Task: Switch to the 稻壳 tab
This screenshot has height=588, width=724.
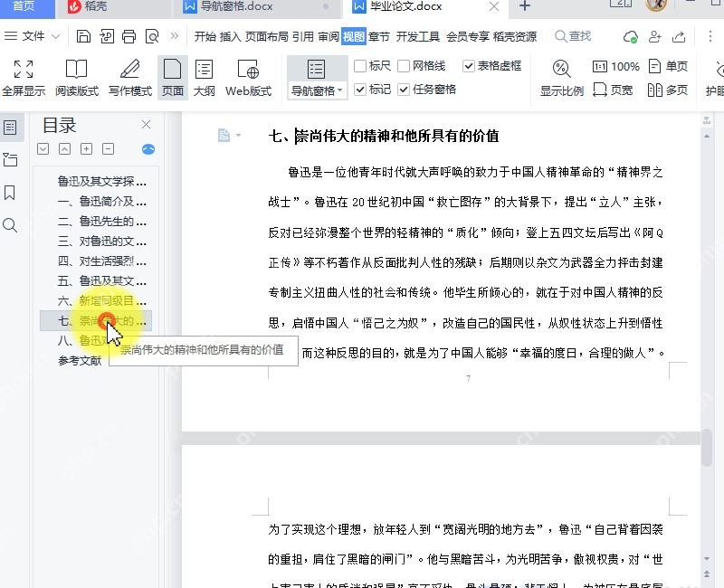Action: tap(87, 6)
